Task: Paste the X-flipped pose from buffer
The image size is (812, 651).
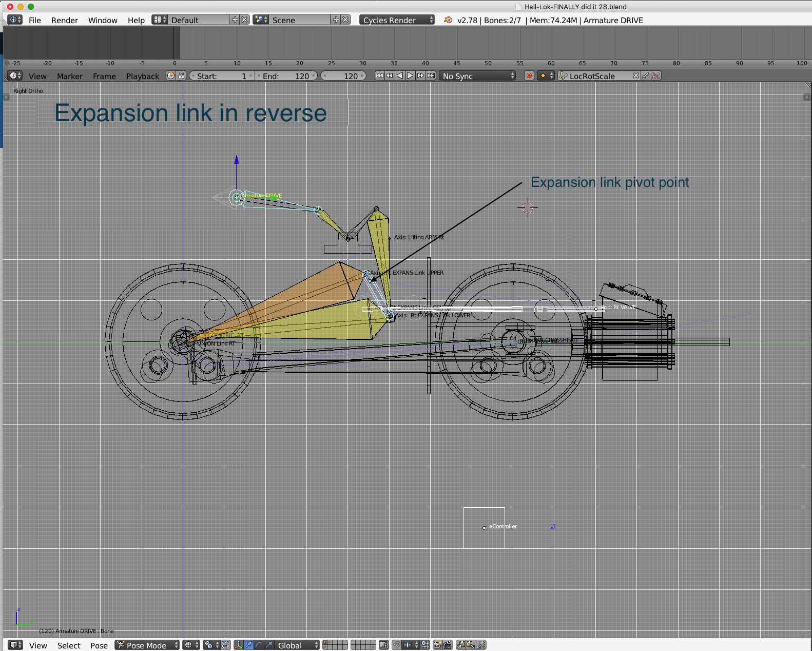Action: [481, 645]
